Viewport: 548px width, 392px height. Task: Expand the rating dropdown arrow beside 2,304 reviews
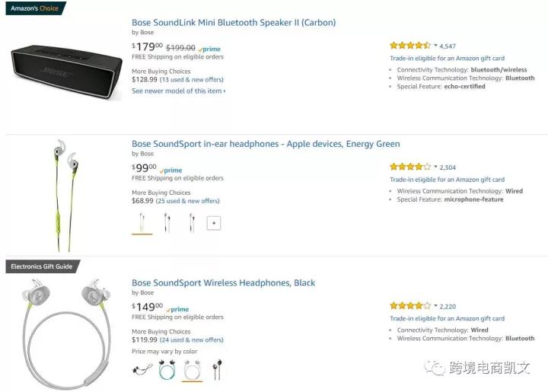point(435,167)
